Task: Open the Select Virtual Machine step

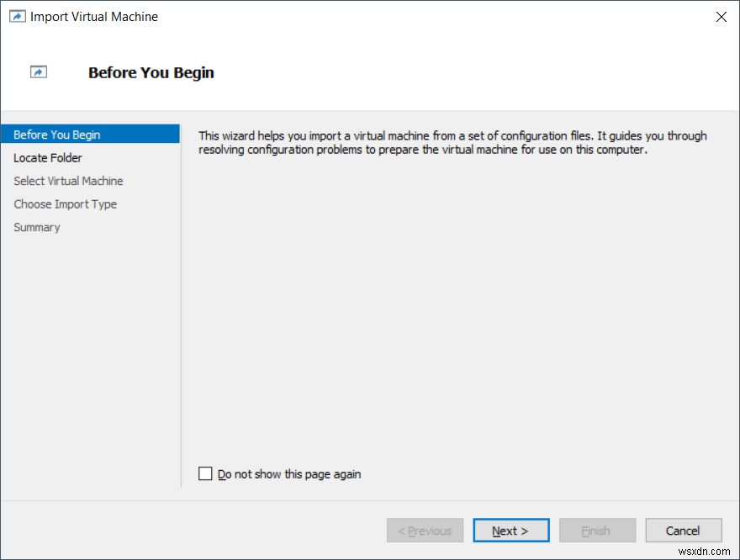Action: tap(68, 181)
